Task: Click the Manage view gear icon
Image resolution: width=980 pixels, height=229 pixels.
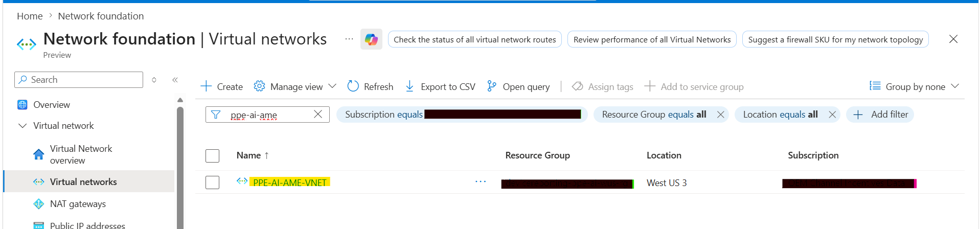Action: pos(259,86)
